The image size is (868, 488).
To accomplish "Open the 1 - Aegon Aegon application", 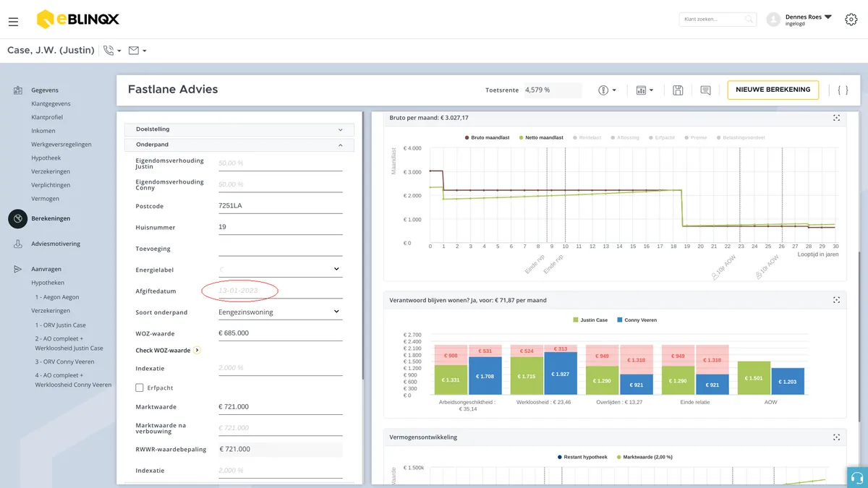I will (57, 297).
